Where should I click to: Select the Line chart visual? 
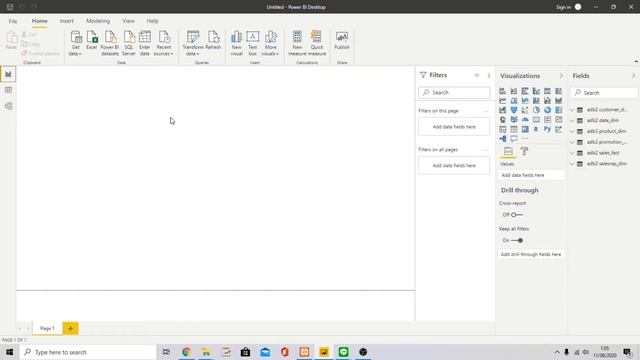[x=502, y=100]
